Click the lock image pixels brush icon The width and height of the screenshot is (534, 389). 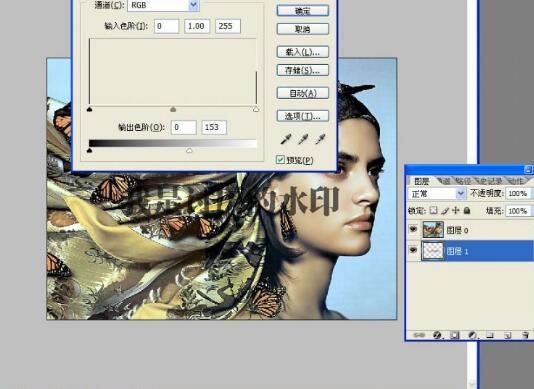444,211
